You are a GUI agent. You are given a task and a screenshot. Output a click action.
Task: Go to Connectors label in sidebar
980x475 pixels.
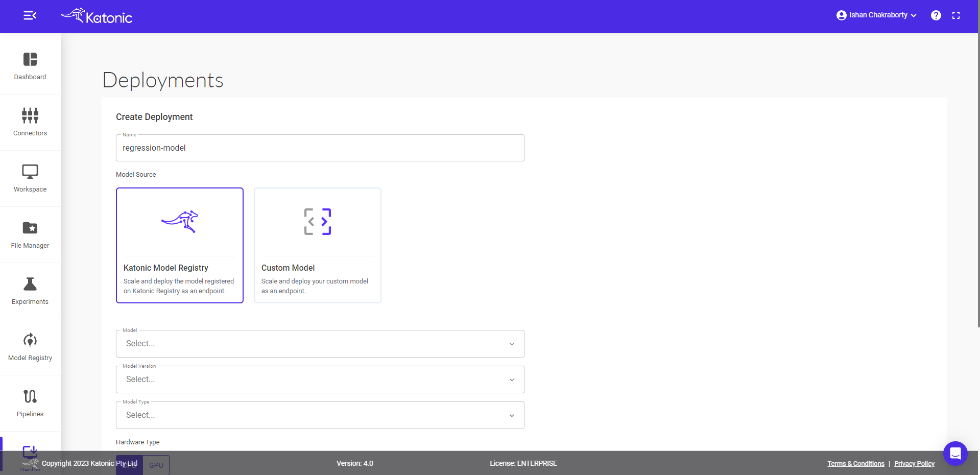[30, 133]
